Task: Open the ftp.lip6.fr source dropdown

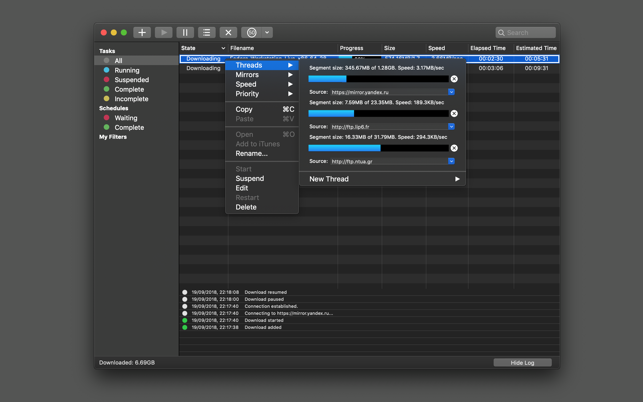Action: 451,127
